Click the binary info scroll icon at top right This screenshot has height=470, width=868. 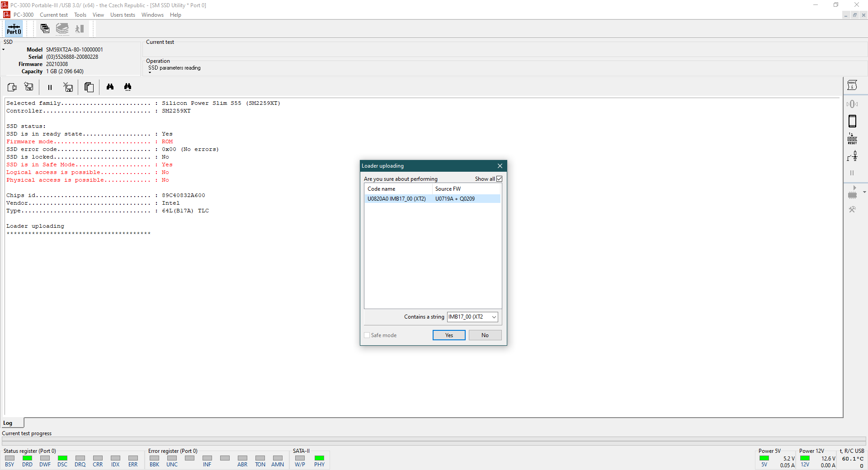point(852,85)
